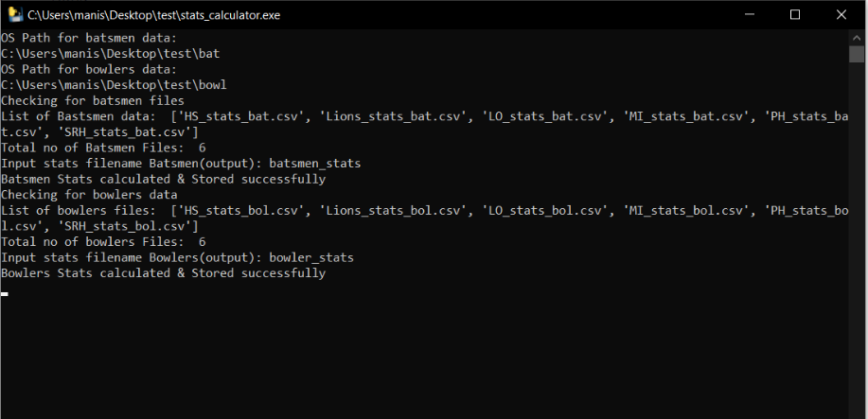Click the scrollbar up arrow
The width and height of the screenshot is (868, 419).
(x=857, y=37)
